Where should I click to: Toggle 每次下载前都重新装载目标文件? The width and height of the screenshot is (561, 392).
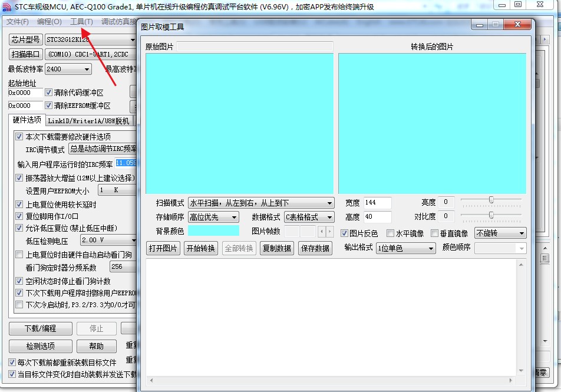click(12, 363)
